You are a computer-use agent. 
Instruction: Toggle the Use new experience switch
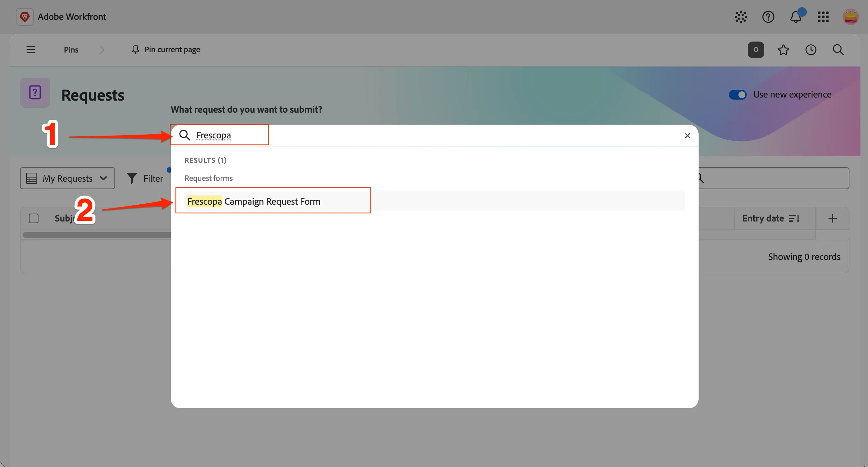pos(737,95)
